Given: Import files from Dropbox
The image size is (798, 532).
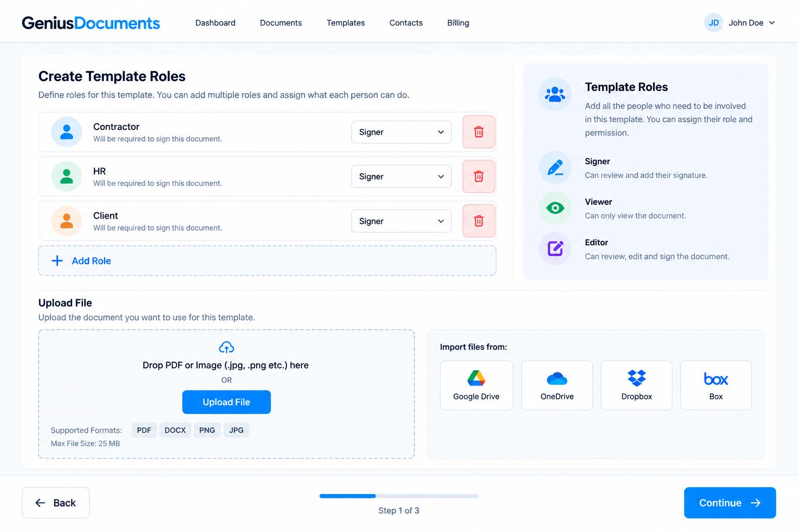Looking at the screenshot, I should pyautogui.click(x=636, y=385).
